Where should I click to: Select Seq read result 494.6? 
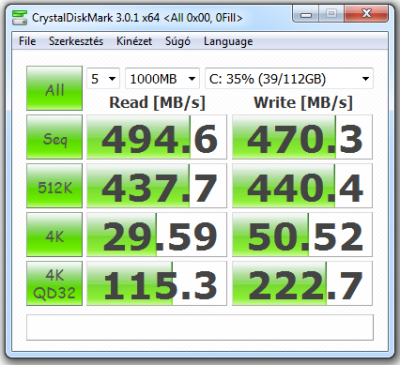[x=157, y=137]
